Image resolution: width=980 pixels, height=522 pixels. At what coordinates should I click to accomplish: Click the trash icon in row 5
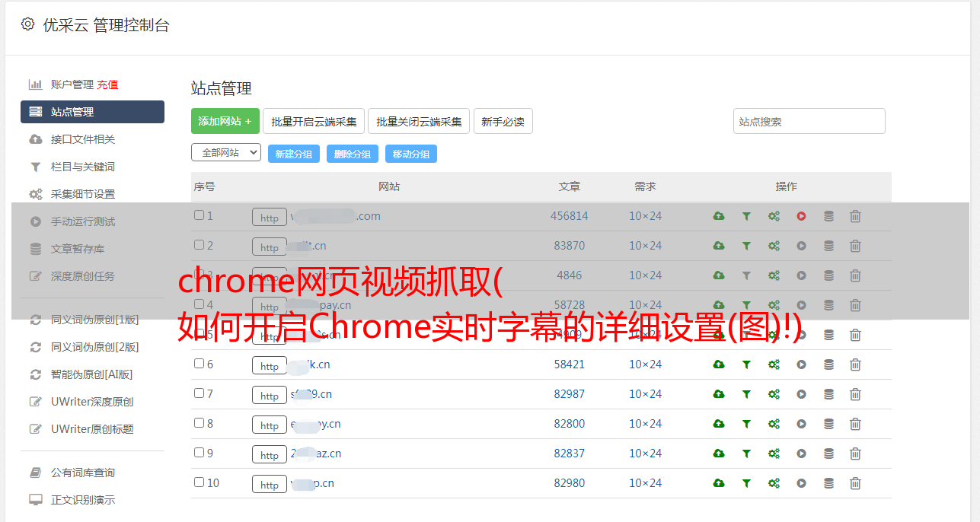click(855, 335)
